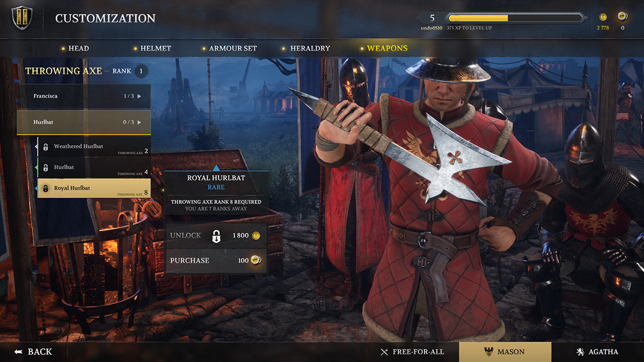Click lock icon beside Weathered Hurlbat
Screen dimensions: 644x362
pos(46,146)
